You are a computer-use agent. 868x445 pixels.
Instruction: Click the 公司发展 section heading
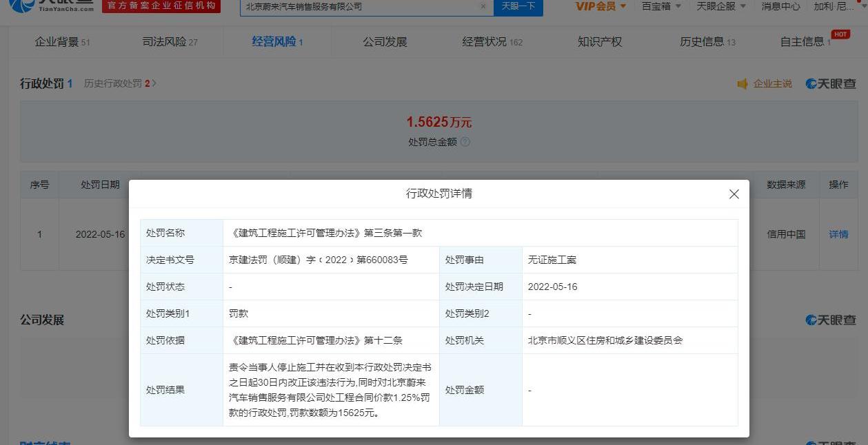click(42, 320)
